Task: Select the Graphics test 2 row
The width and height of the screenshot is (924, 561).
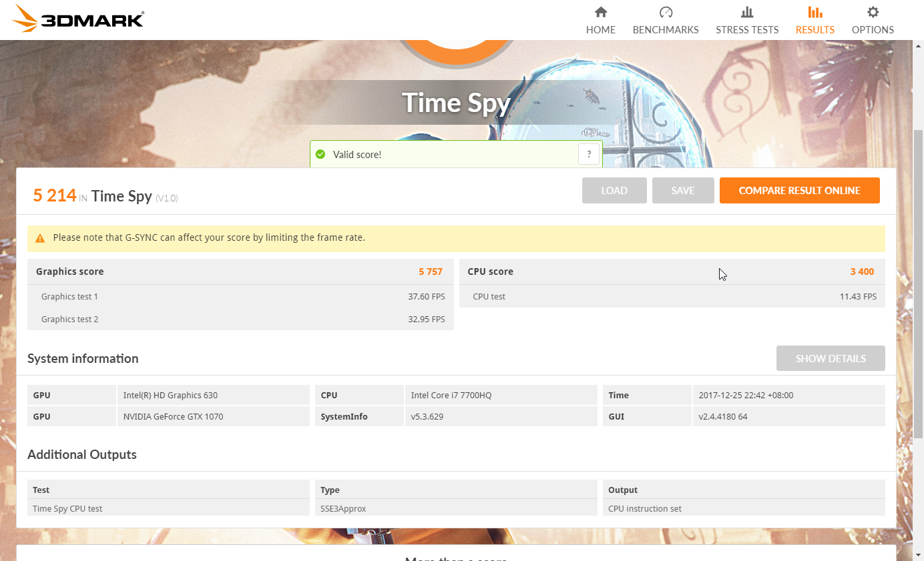Action: pyautogui.click(x=240, y=319)
